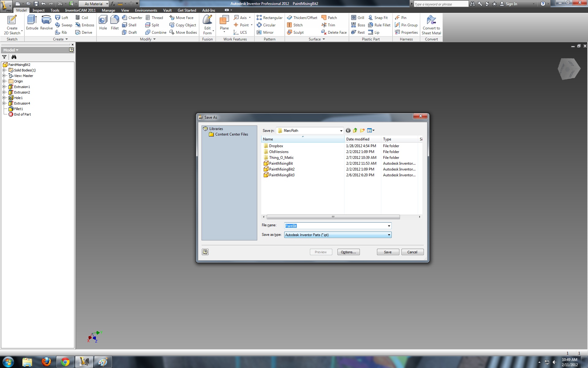Click the Windows Start button
Screen dimensions: 588x368
pos(8,362)
